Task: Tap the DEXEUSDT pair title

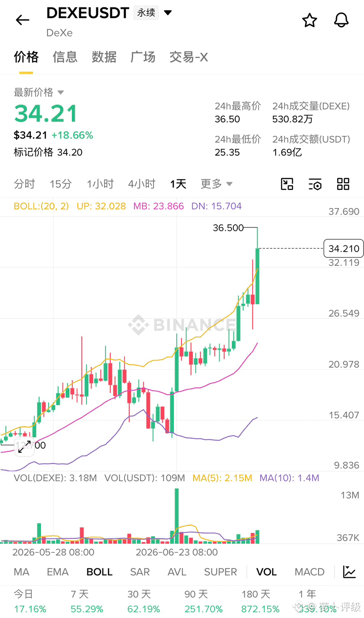Action: [87, 13]
